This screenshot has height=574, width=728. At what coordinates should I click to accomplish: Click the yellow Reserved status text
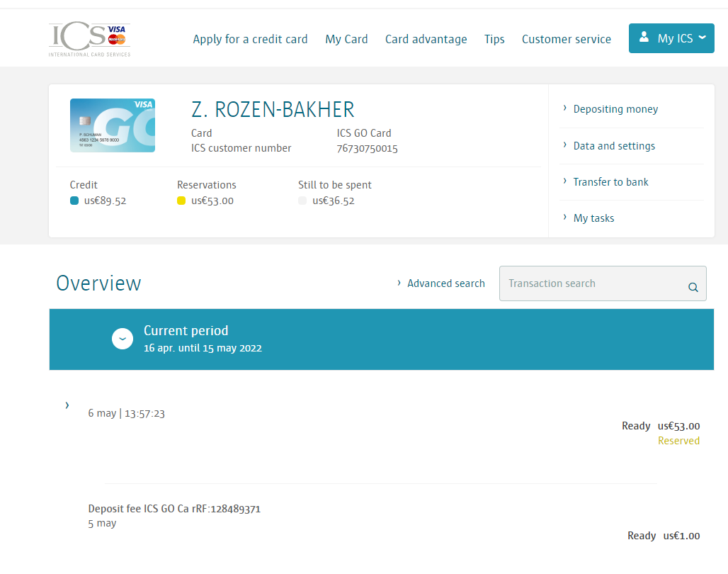click(678, 441)
